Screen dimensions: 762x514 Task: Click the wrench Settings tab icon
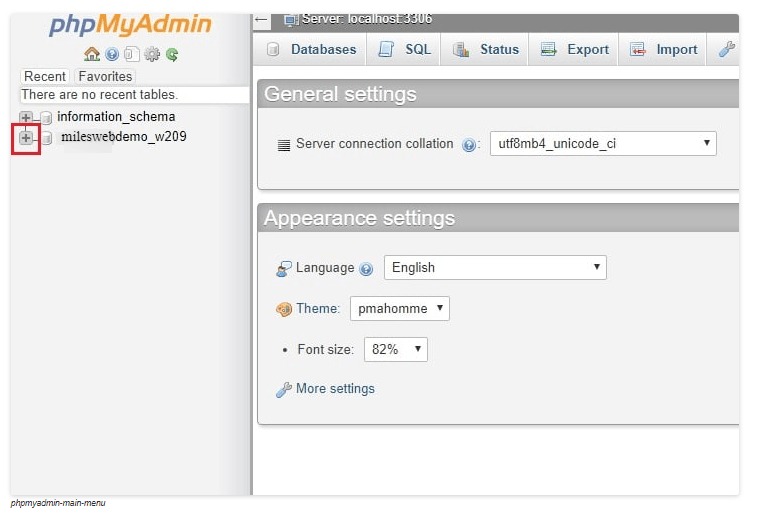(x=727, y=49)
